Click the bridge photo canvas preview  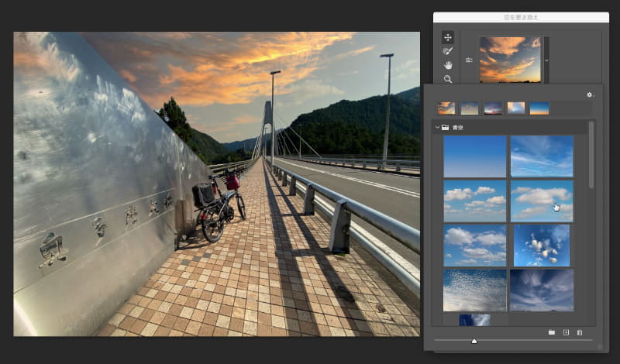point(217,184)
